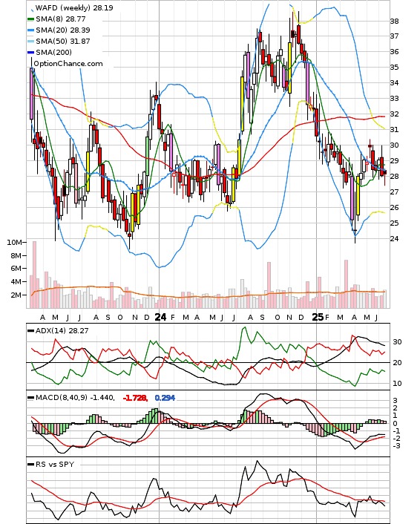420x524 pixels.
Task: Click the RS vs SPY label
Action: (55, 464)
